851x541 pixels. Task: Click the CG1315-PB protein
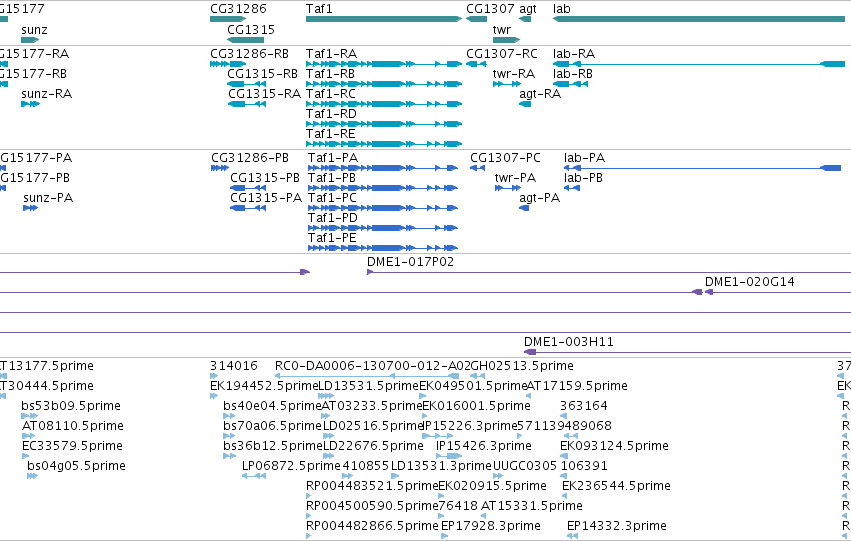click(x=248, y=188)
